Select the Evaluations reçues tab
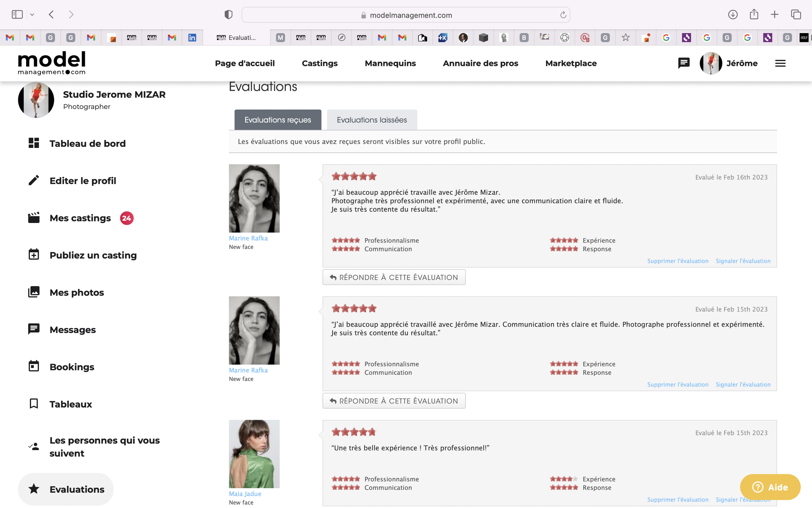812x508 pixels. pos(278,120)
